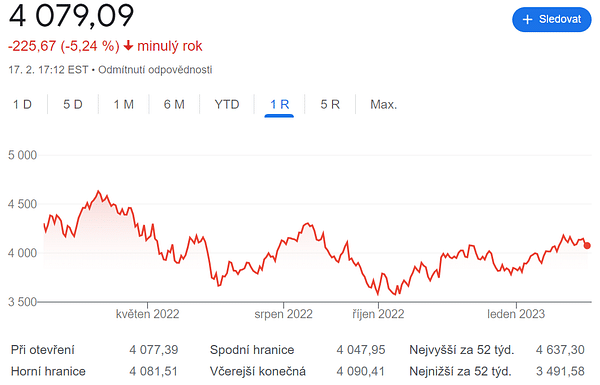Image resolution: width=600 pixels, height=385 pixels.
Task: Show the Max. range chart
Action: 383,104
